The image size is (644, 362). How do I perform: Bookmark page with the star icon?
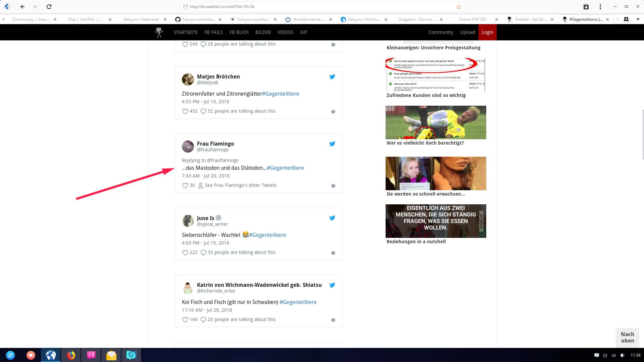458,7
